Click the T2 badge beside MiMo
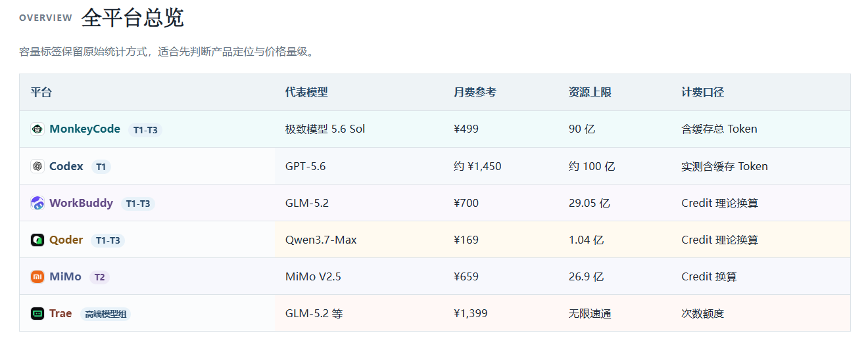 (x=99, y=277)
